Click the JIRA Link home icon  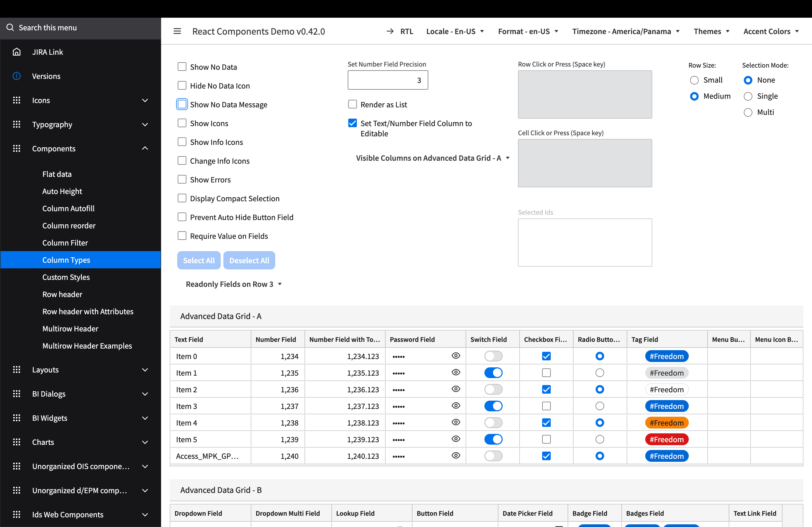coord(16,52)
